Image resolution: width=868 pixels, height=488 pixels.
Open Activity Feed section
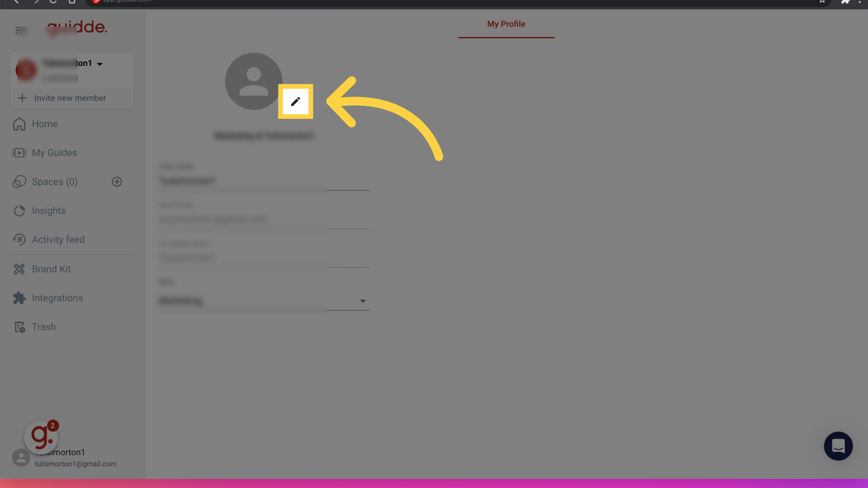[x=58, y=239]
